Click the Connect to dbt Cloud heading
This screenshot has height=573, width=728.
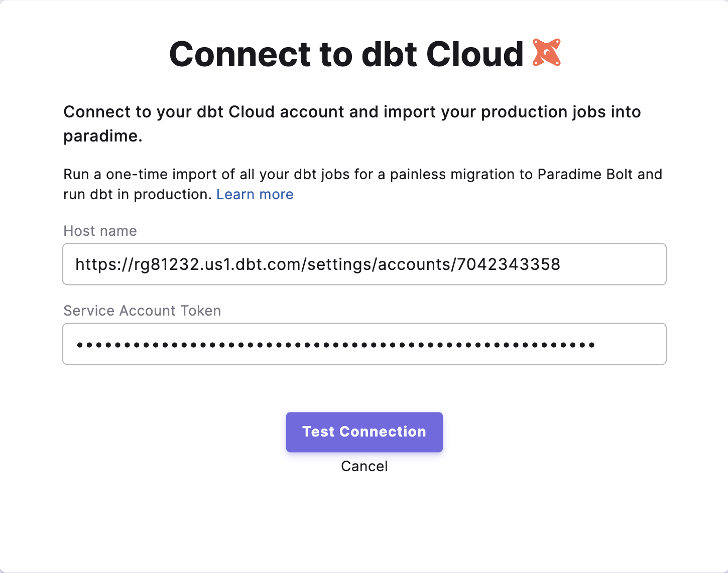[x=346, y=54]
